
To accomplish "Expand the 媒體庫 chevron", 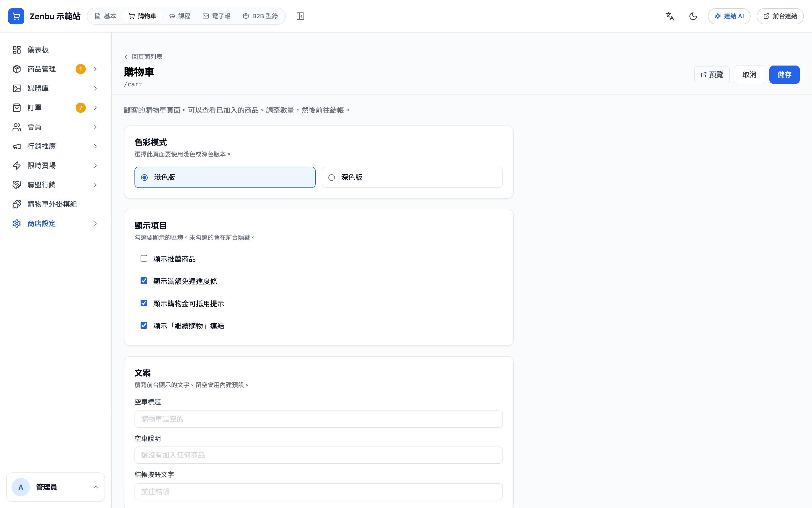I will [x=95, y=88].
